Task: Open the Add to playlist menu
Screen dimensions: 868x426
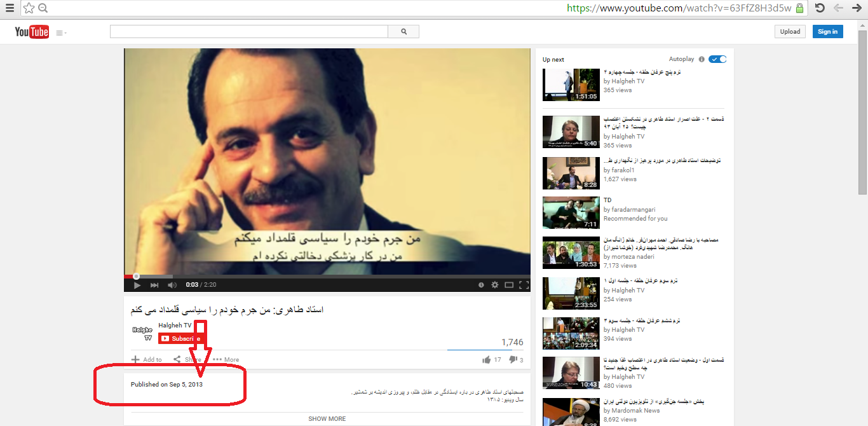Action: tap(146, 359)
